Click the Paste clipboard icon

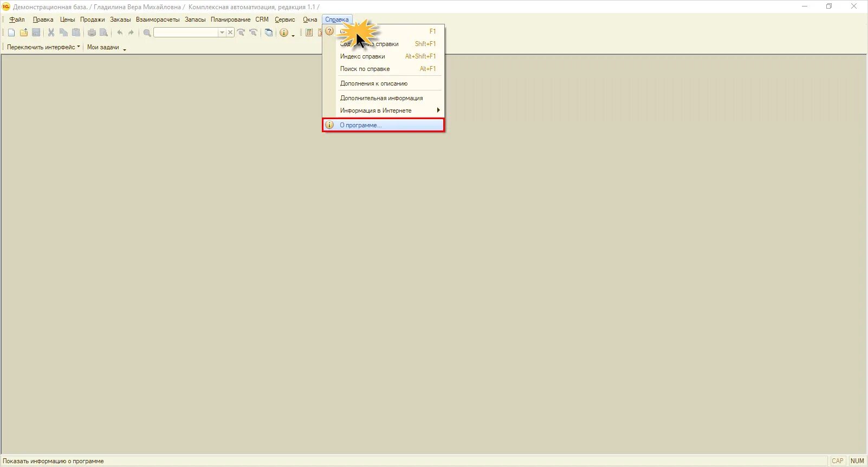coord(76,33)
